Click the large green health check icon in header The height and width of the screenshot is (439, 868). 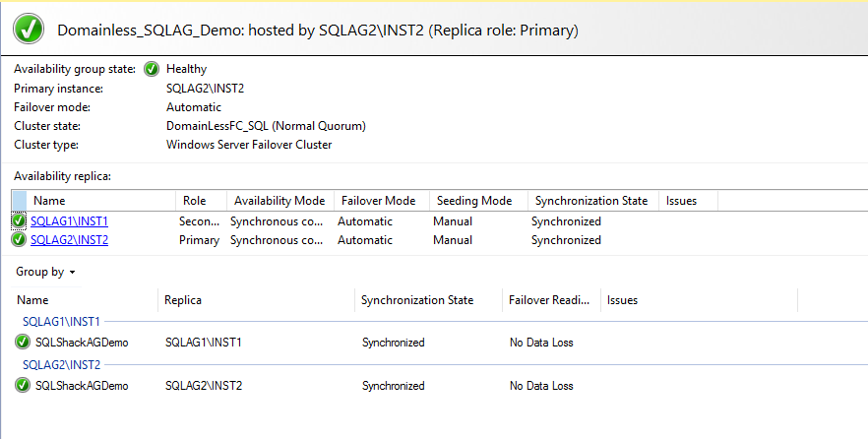pos(30,31)
